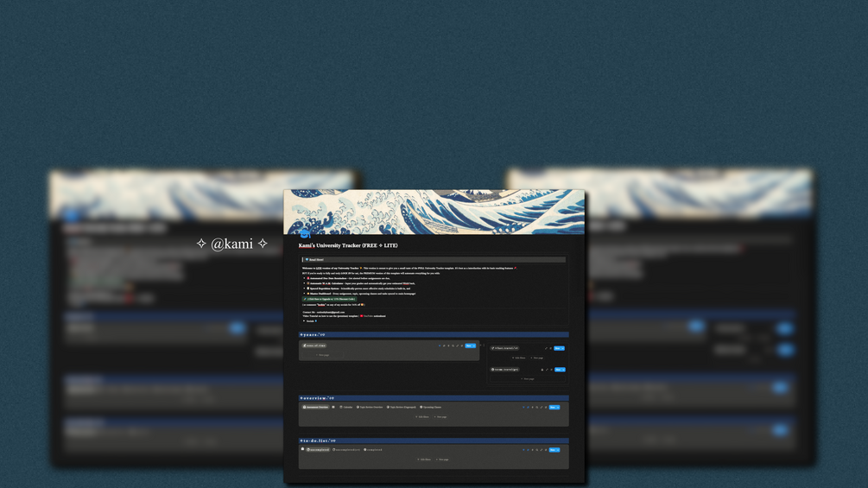868x488 pixels.
Task: Select the years database view tab
Action: click(x=314, y=345)
